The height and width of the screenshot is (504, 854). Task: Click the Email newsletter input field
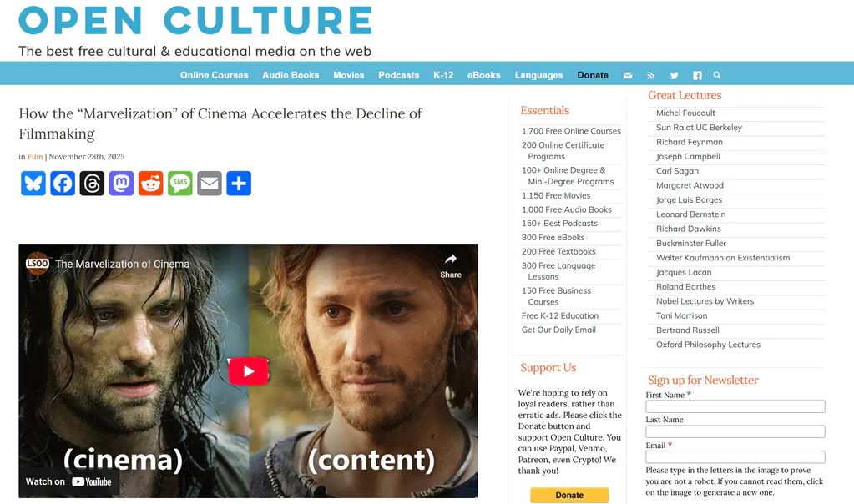(x=735, y=457)
